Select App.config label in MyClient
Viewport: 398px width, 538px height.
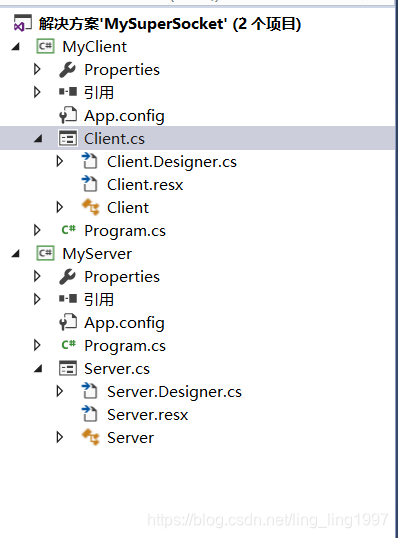[x=125, y=116]
